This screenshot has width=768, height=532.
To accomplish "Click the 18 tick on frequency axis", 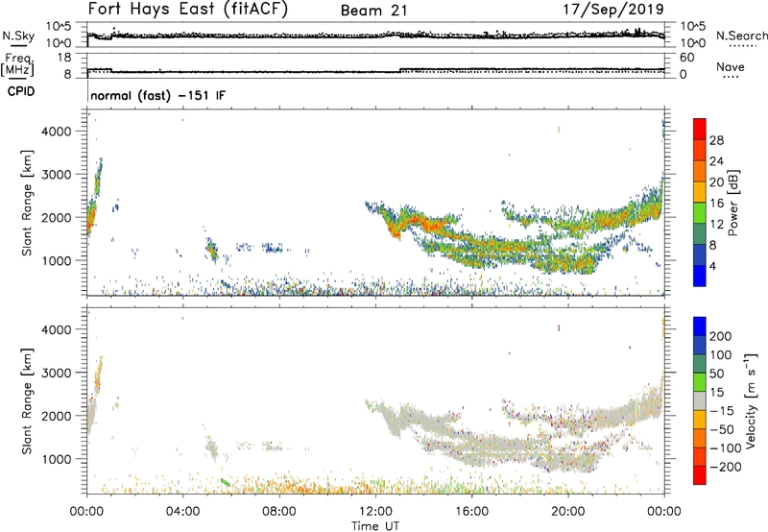I will click(64, 57).
